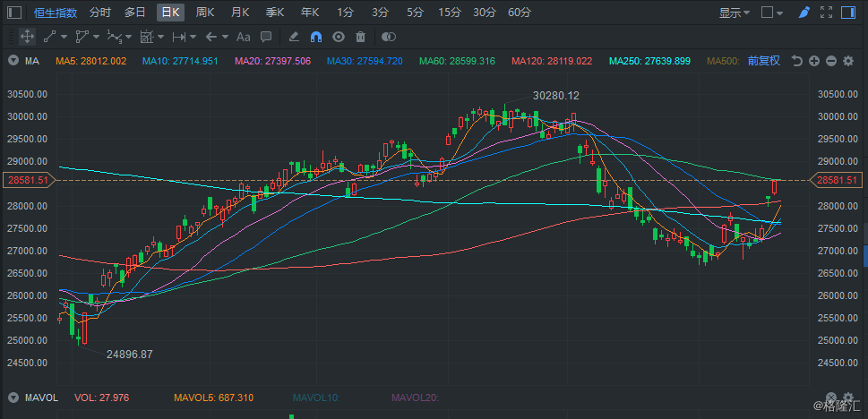Open MA indicator settings gear

847,61
